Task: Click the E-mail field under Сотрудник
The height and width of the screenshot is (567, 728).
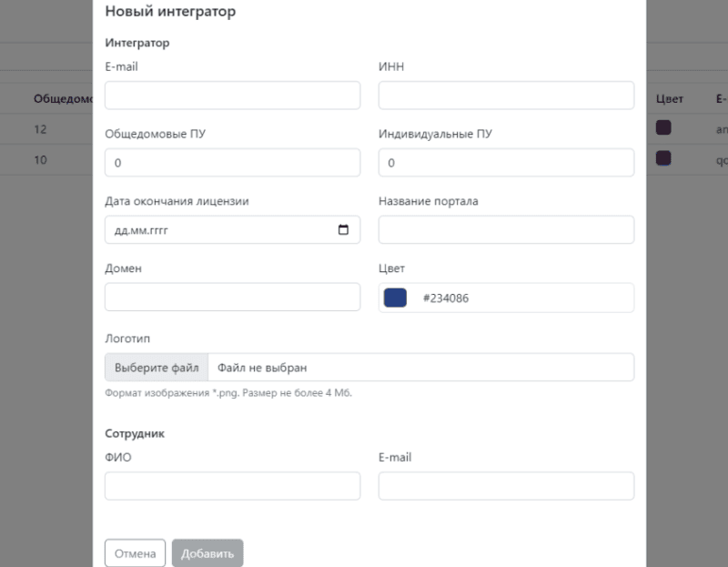Action: point(505,486)
